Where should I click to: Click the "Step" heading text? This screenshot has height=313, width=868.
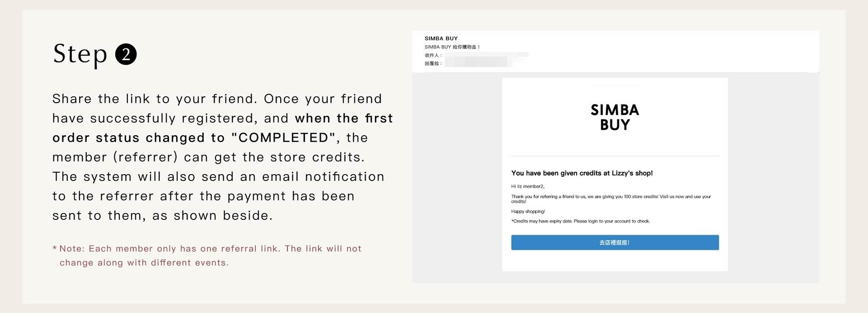click(x=80, y=54)
